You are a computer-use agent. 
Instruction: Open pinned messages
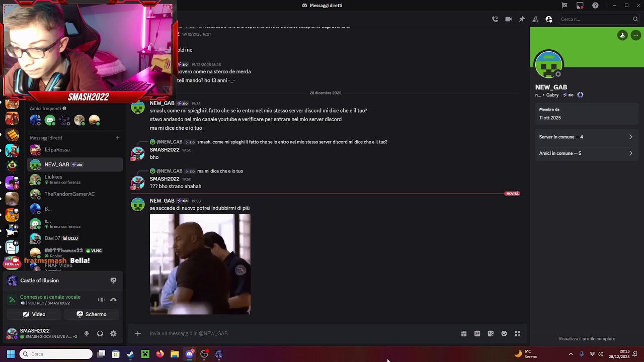[522, 19]
